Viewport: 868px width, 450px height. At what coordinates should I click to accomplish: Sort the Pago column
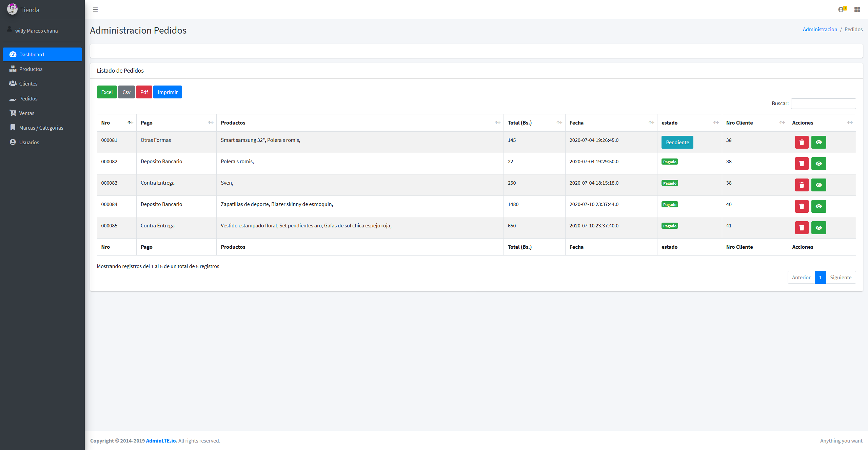click(x=147, y=123)
